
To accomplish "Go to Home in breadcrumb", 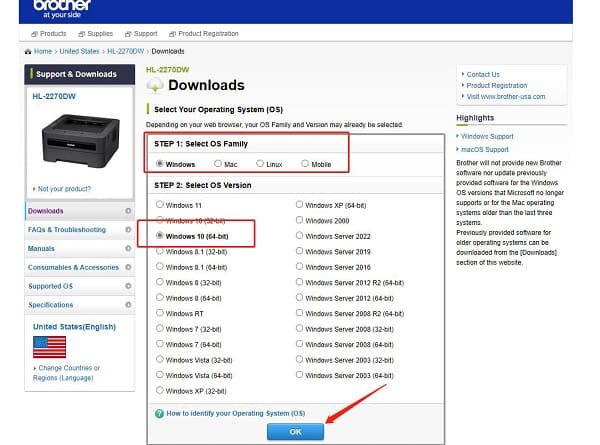I will (43, 51).
